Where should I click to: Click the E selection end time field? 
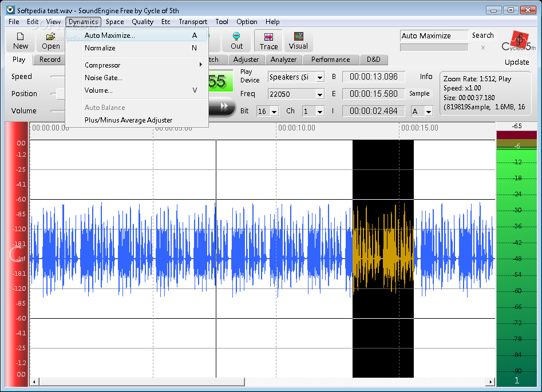pyautogui.click(x=373, y=94)
